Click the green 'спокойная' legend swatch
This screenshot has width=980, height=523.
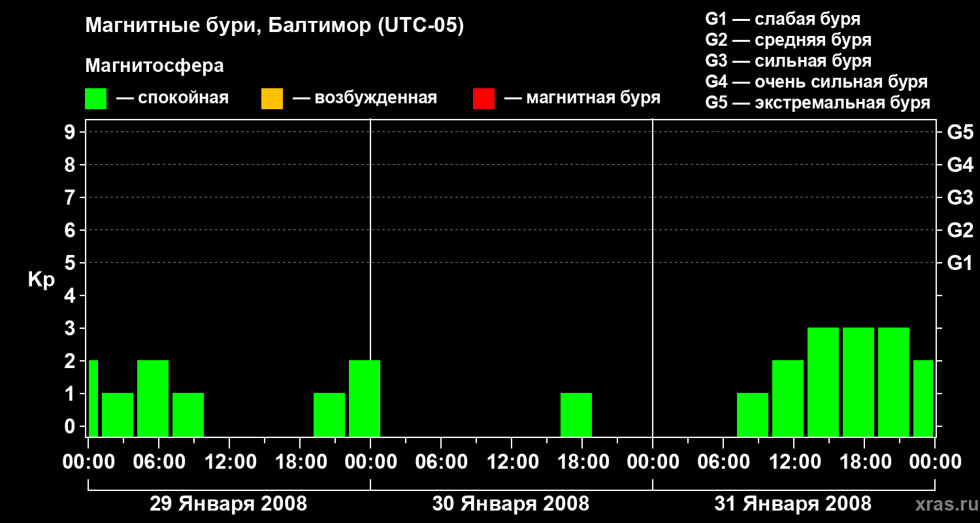(x=96, y=99)
